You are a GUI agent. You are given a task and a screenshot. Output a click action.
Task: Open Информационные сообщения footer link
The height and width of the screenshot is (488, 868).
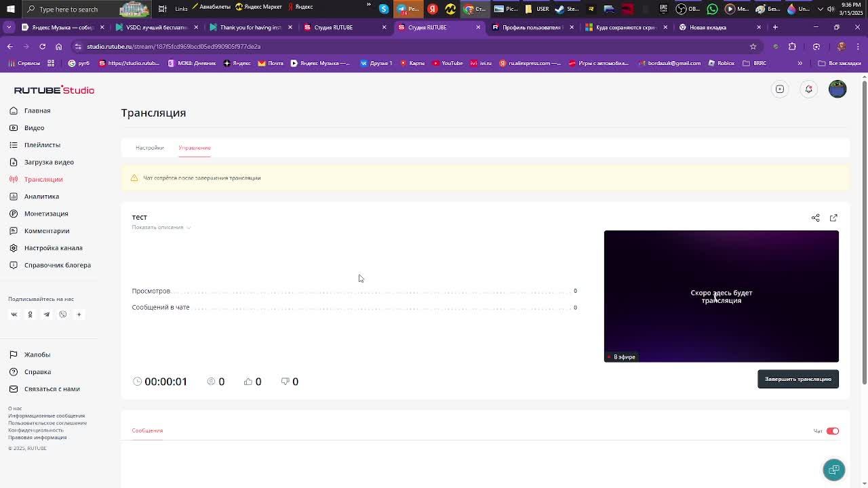click(46, 415)
